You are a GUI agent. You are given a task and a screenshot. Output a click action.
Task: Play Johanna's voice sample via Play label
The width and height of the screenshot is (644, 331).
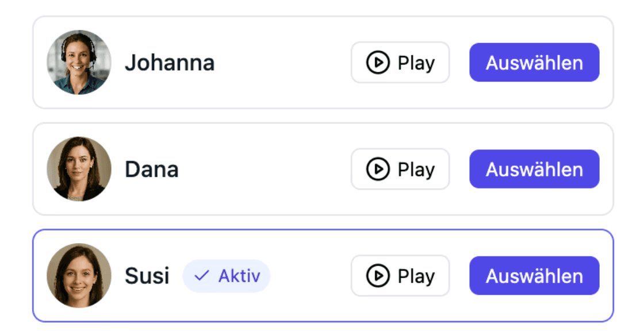416,63
